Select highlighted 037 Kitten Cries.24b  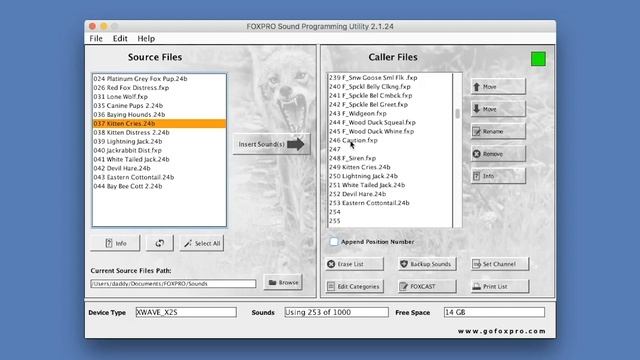click(159, 124)
